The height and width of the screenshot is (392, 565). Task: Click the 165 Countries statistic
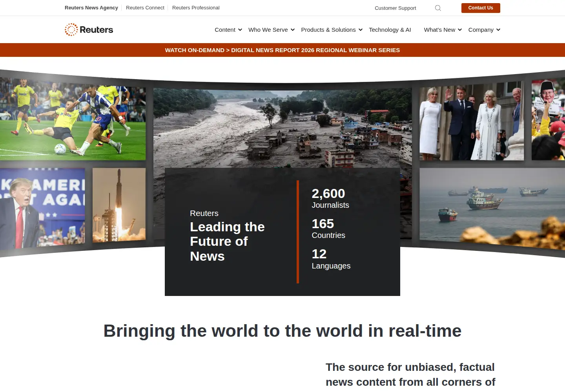[328, 229]
